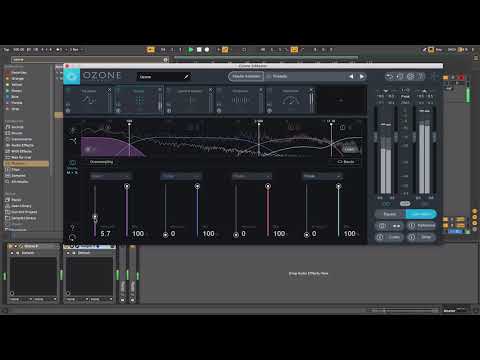Click band 1 amount slider handle
Viewport: 480px width, 360px height.
pyautogui.click(x=95, y=217)
